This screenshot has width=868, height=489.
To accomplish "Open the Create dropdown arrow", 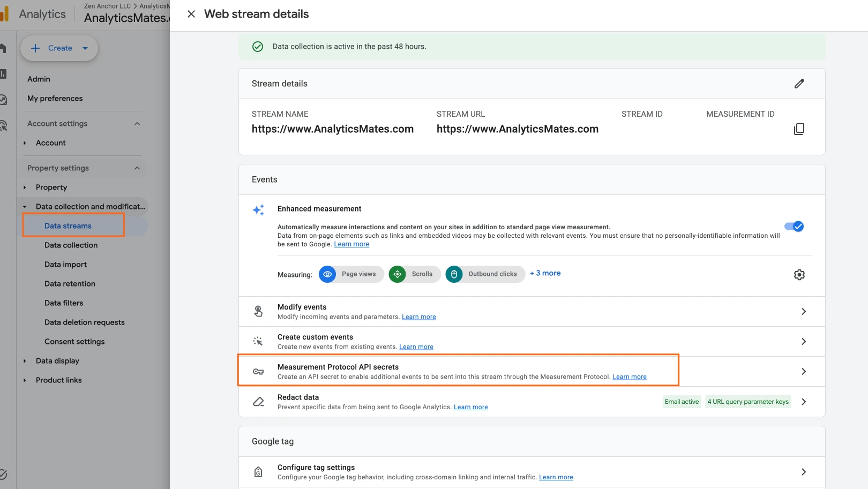I will pos(85,48).
